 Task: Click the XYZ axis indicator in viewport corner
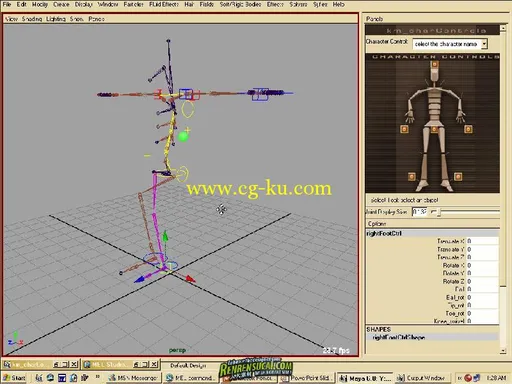15,339
